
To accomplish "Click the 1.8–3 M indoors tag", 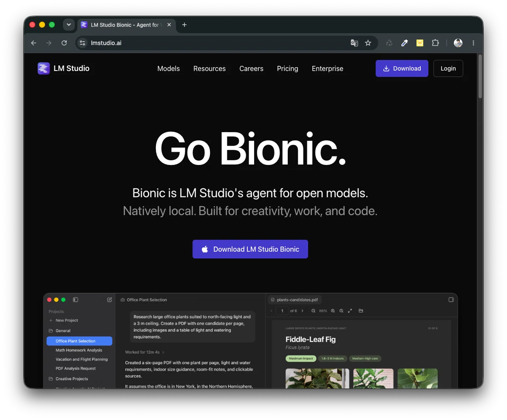I will click(x=332, y=358).
